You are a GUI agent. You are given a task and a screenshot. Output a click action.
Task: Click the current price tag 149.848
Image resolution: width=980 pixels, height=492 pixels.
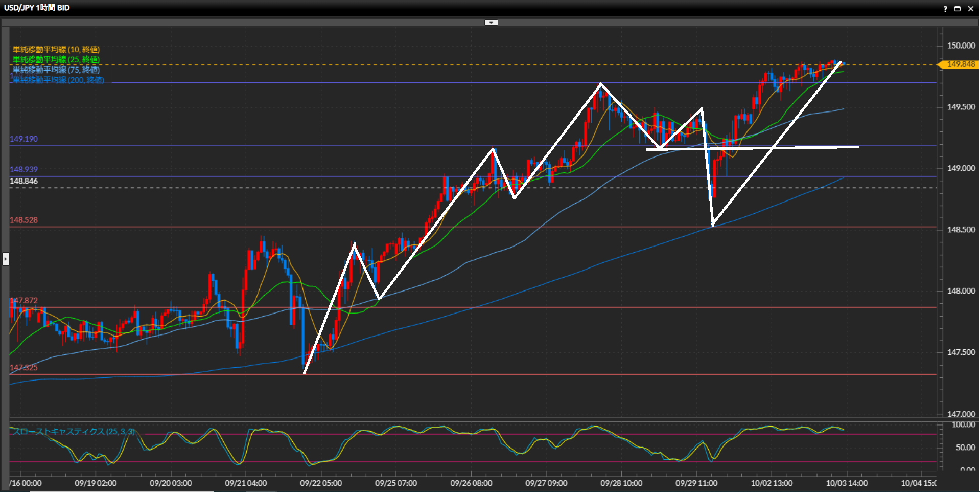(960, 64)
